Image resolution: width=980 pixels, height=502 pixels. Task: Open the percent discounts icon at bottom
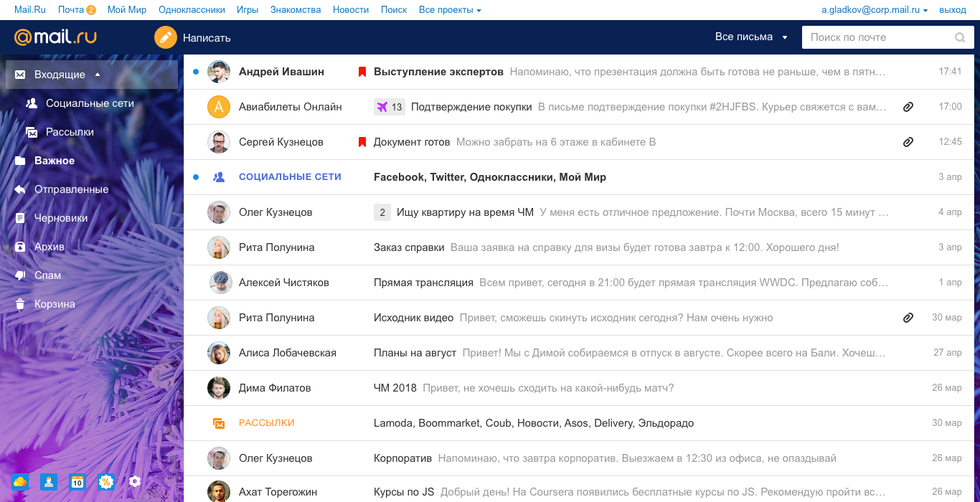pos(105,482)
